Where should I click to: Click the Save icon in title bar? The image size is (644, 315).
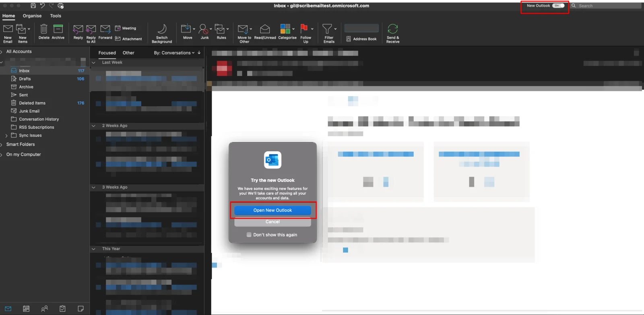point(33,6)
